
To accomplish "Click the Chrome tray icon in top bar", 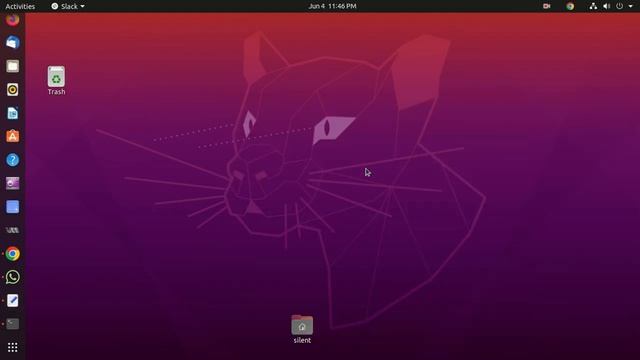I will point(570,6).
